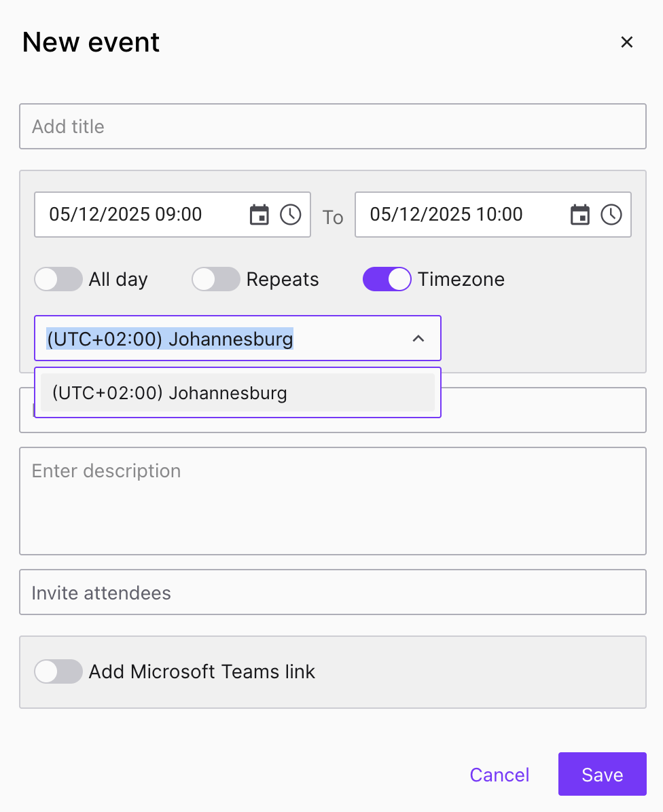
Task: Open the start date calendar picker
Action: click(259, 215)
